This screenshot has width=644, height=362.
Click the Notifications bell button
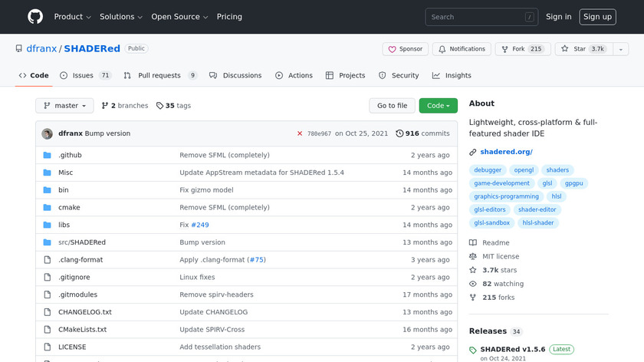(461, 49)
